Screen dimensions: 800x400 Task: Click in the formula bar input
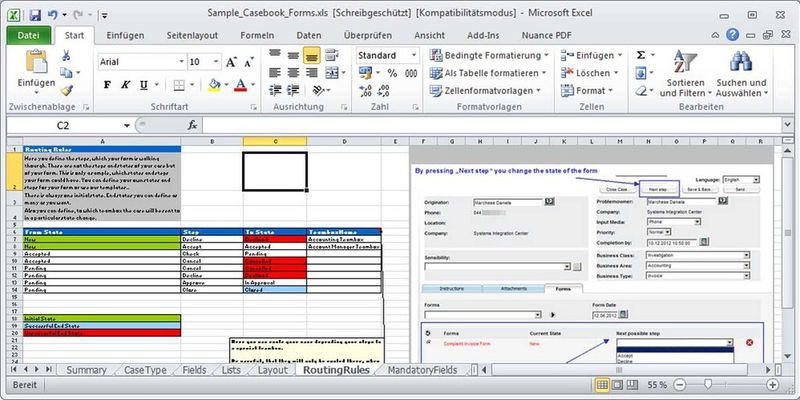click(490, 125)
